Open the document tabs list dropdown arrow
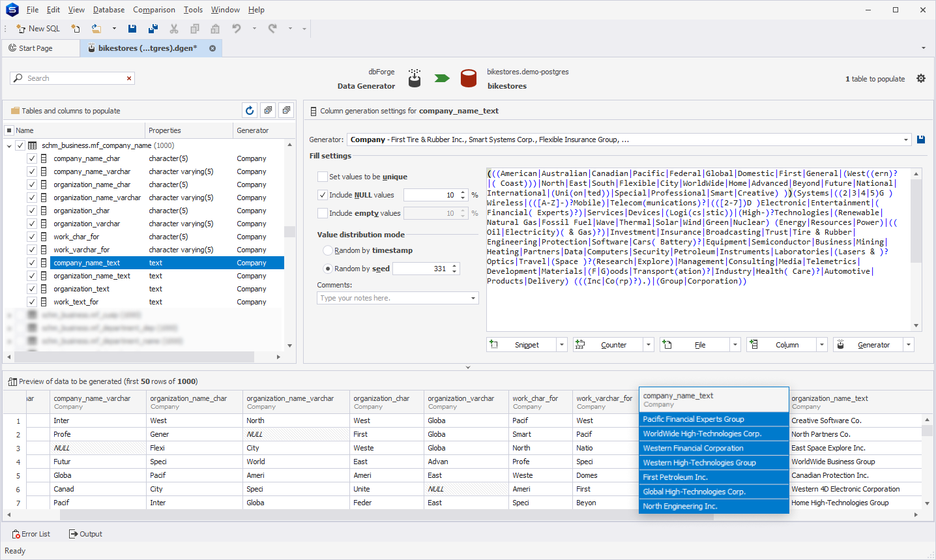The width and height of the screenshot is (936, 560). point(924,48)
